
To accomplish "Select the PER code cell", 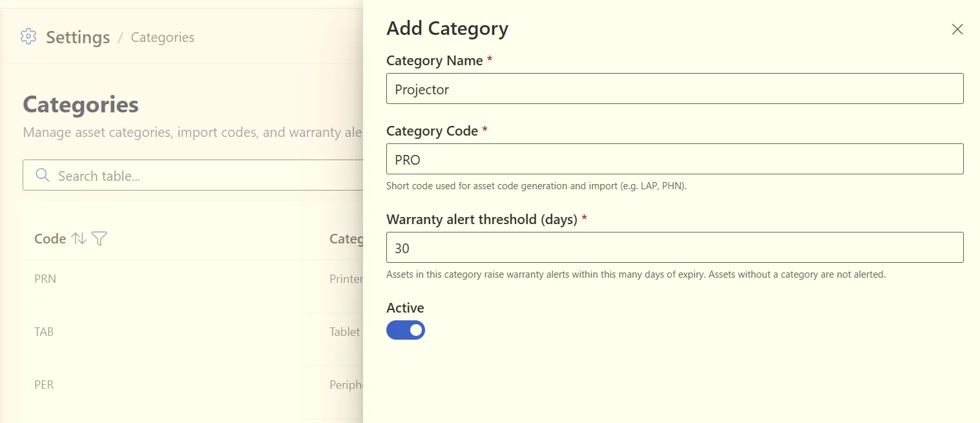I will click(x=44, y=385).
